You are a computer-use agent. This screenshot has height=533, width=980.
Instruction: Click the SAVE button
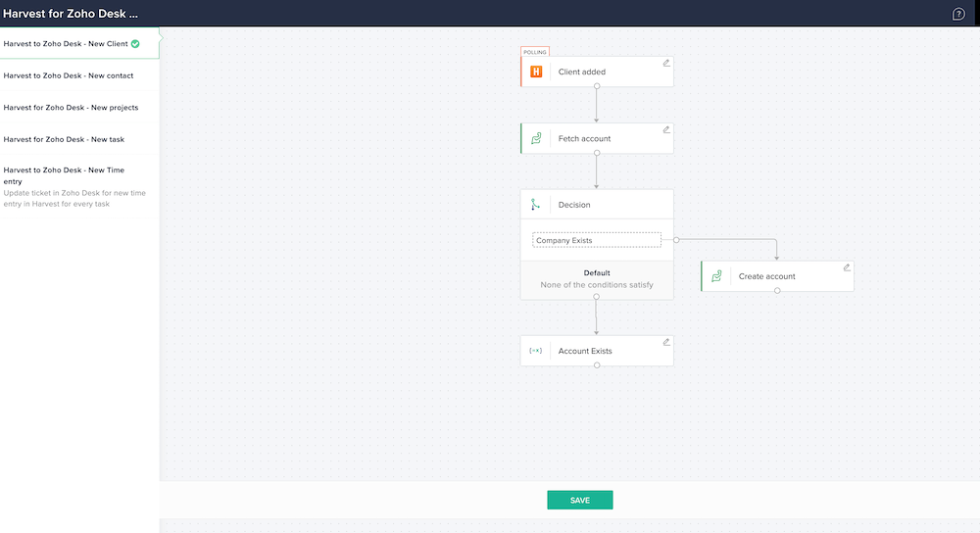point(579,500)
